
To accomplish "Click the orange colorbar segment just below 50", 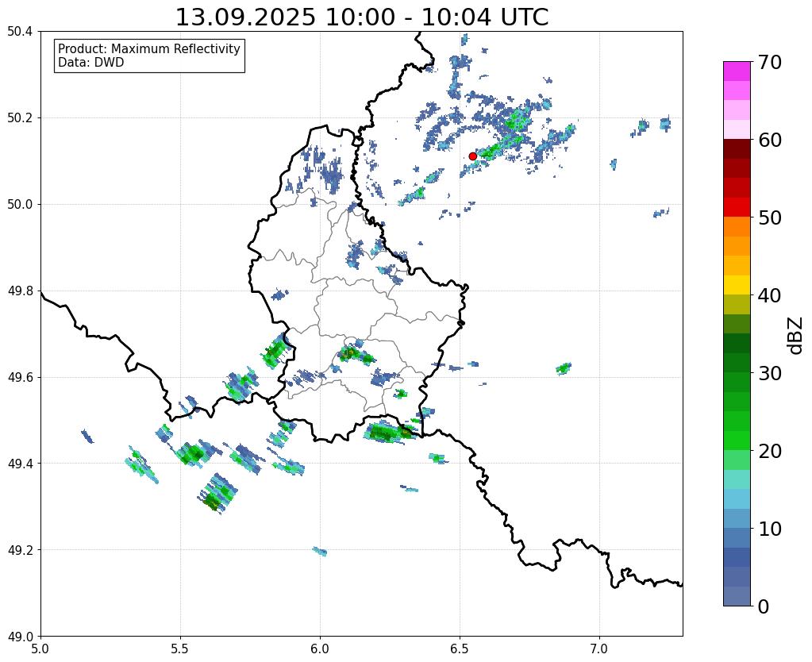I will [737, 226].
